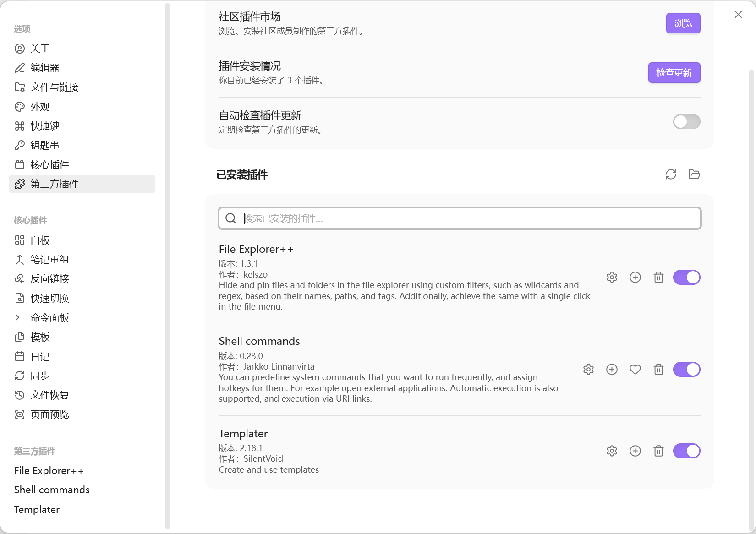Screen dimensions: 756x534
Task: Open Shell commands settings in sidebar
Action: 52,490
